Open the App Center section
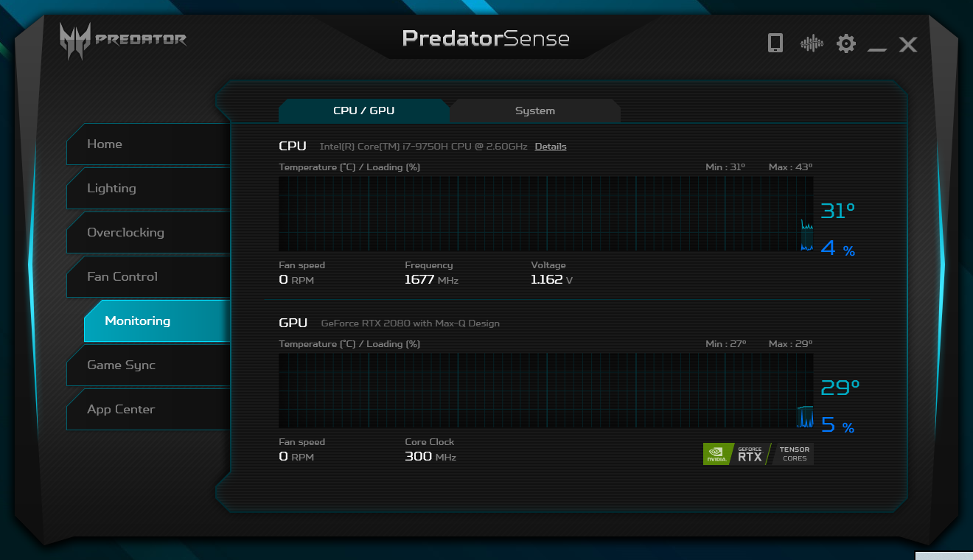This screenshot has height=560, width=973. click(x=147, y=409)
